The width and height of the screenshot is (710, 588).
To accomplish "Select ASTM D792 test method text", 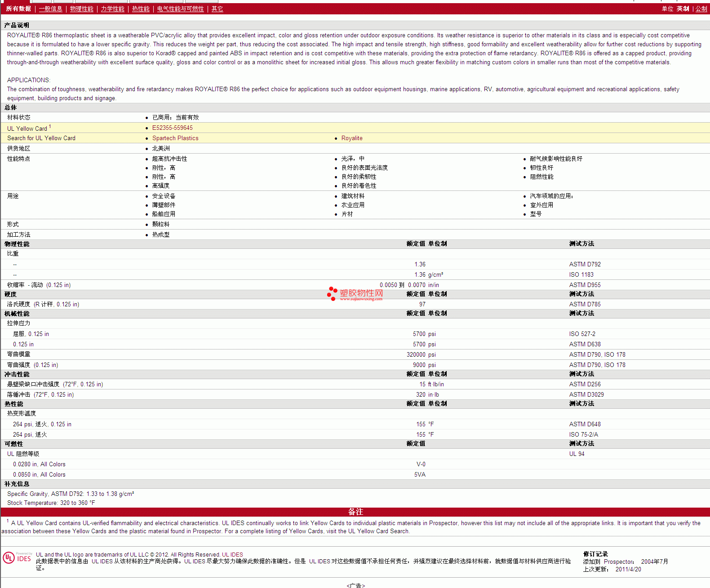I will (x=585, y=265).
